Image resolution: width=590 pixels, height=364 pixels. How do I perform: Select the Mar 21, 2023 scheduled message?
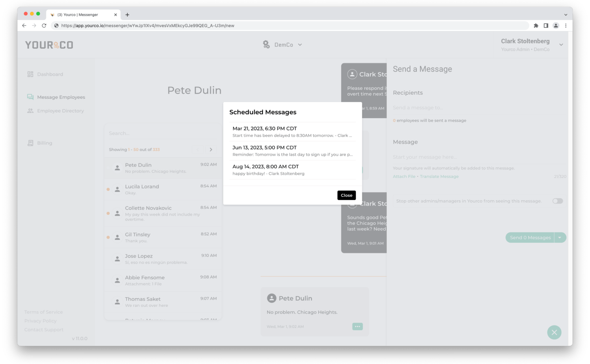click(x=293, y=132)
